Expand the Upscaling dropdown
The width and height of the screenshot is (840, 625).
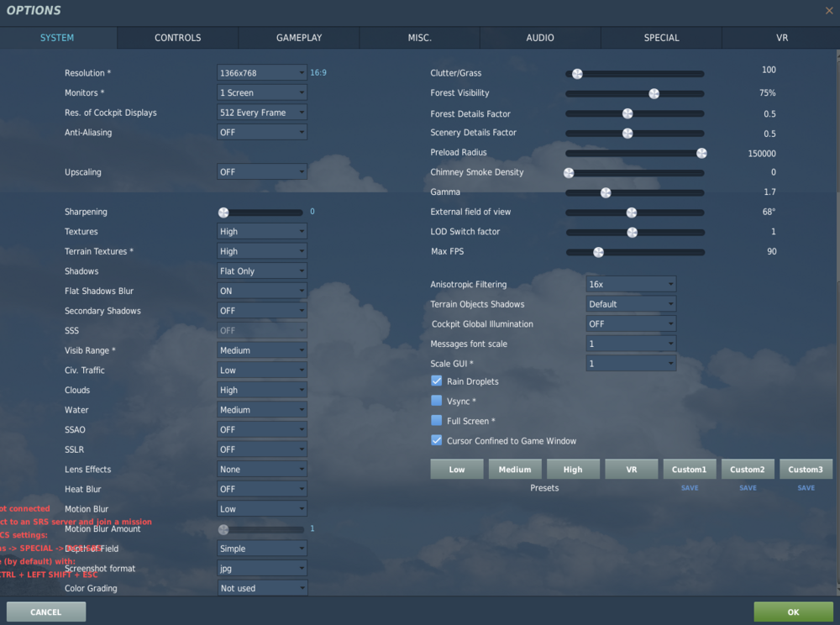point(262,172)
